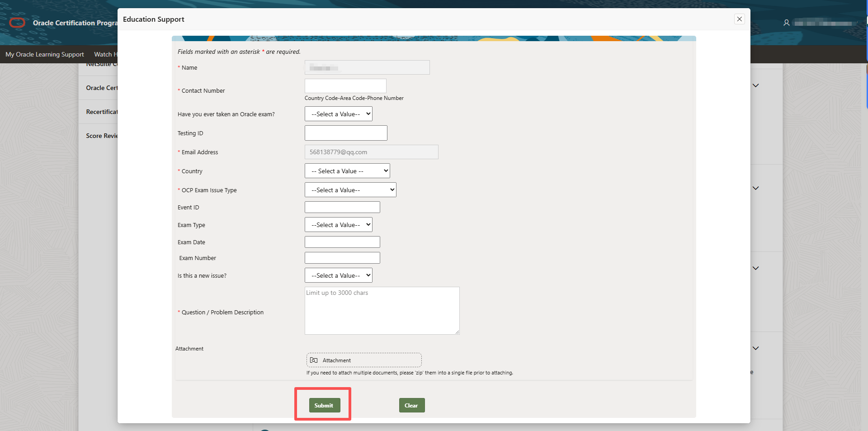
Task: Open the Exam Type dropdown
Action: click(339, 225)
